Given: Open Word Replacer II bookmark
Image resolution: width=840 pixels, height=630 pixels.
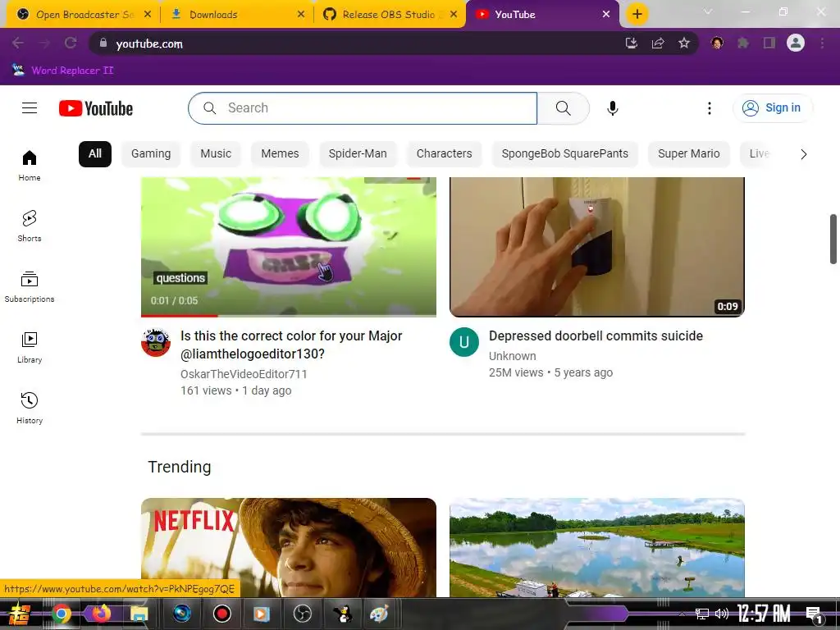Looking at the screenshot, I should point(63,71).
